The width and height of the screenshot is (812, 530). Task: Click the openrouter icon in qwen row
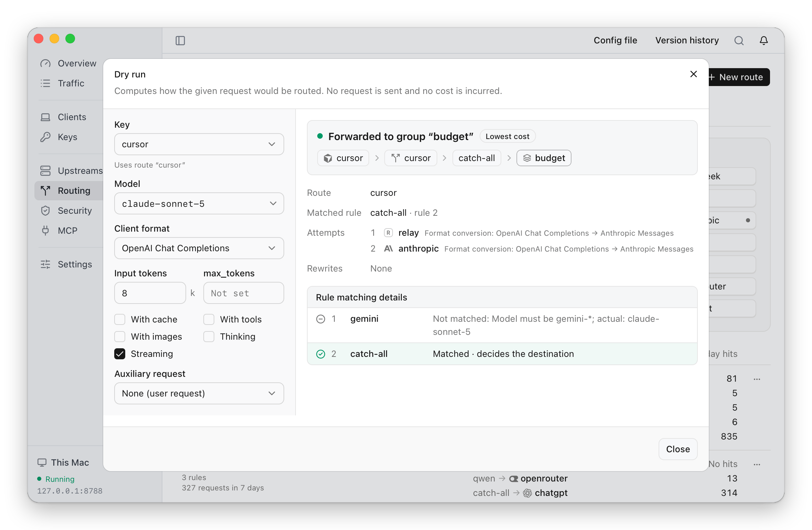pos(514,479)
